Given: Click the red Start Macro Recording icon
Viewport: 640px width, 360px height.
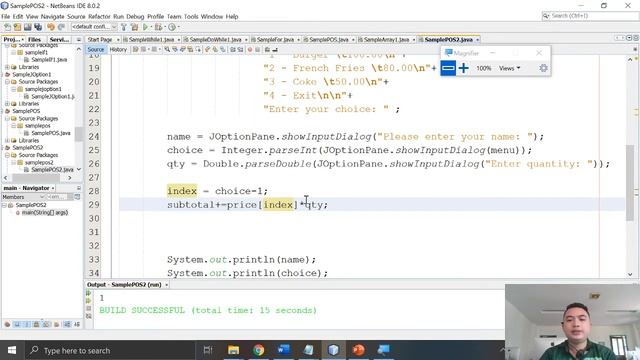Looking at the screenshot, I should click(x=249, y=49).
